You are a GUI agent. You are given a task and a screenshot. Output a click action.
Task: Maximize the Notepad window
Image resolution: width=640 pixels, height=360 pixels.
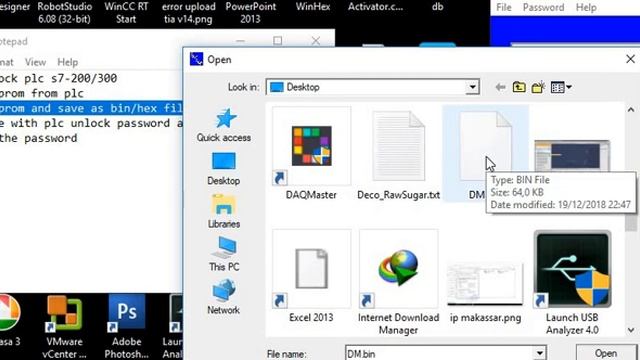[x=278, y=40]
